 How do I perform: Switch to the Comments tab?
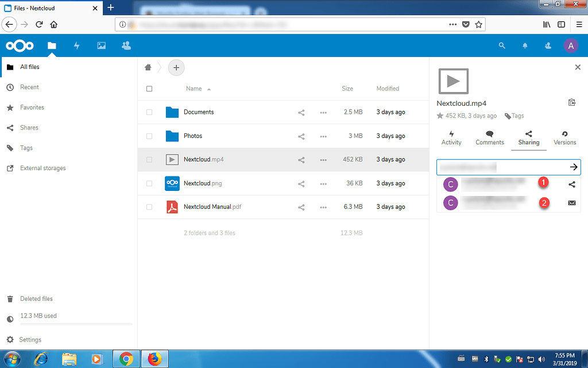pyautogui.click(x=489, y=138)
